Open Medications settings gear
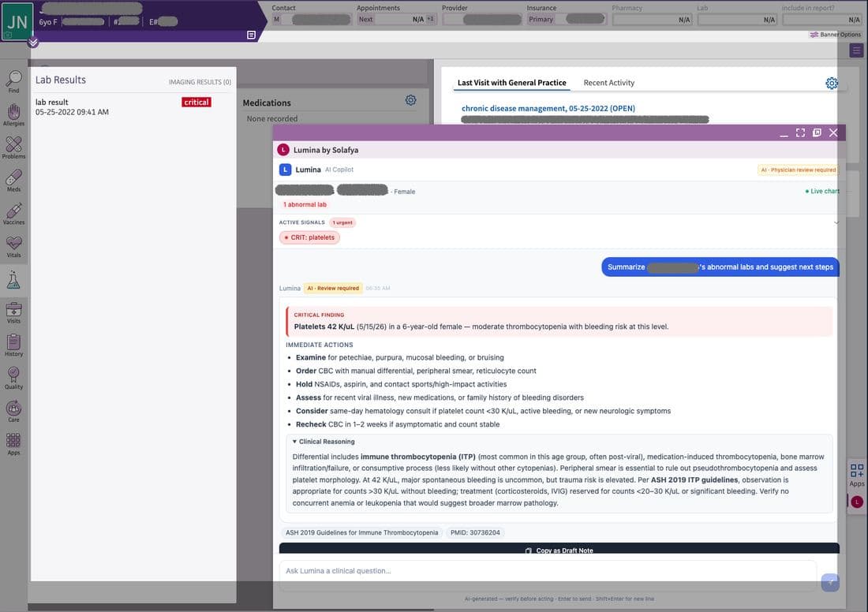The image size is (868, 612). 410,100
